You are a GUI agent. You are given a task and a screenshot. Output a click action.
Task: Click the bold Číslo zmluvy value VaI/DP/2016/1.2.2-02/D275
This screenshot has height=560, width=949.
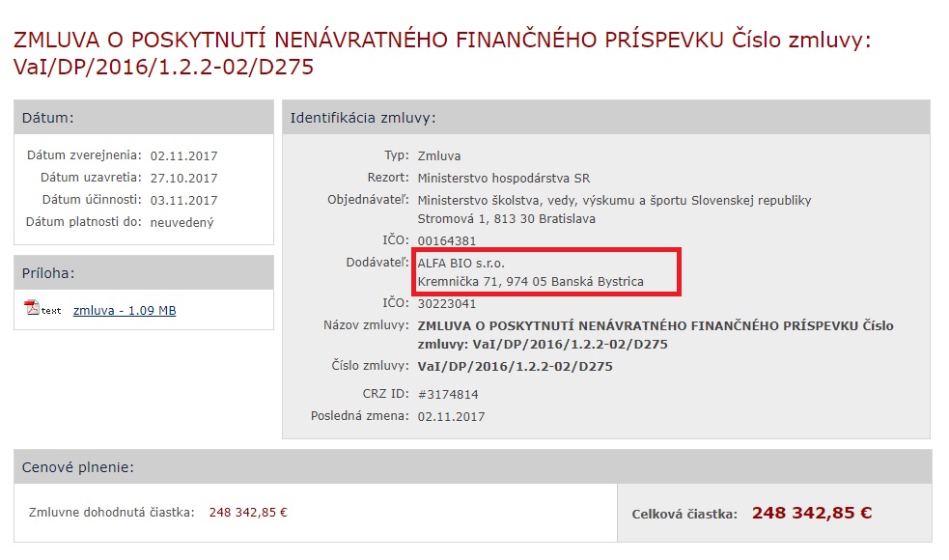516,367
